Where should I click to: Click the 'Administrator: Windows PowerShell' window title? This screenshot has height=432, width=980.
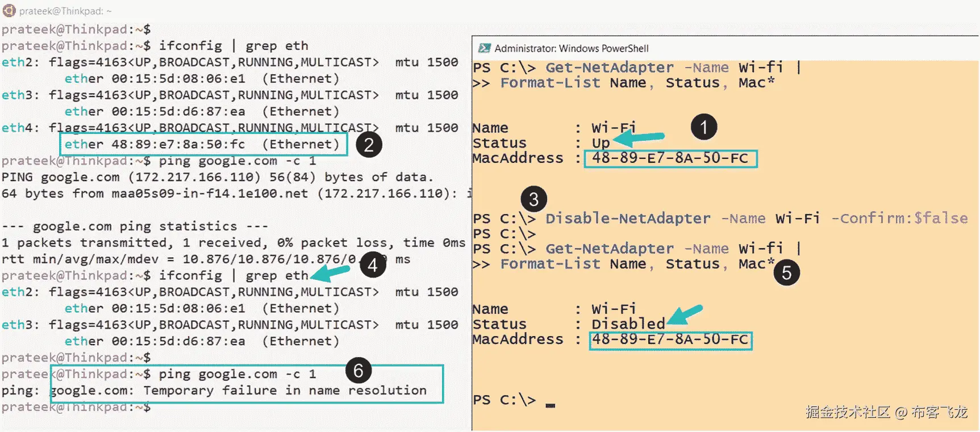572,48
